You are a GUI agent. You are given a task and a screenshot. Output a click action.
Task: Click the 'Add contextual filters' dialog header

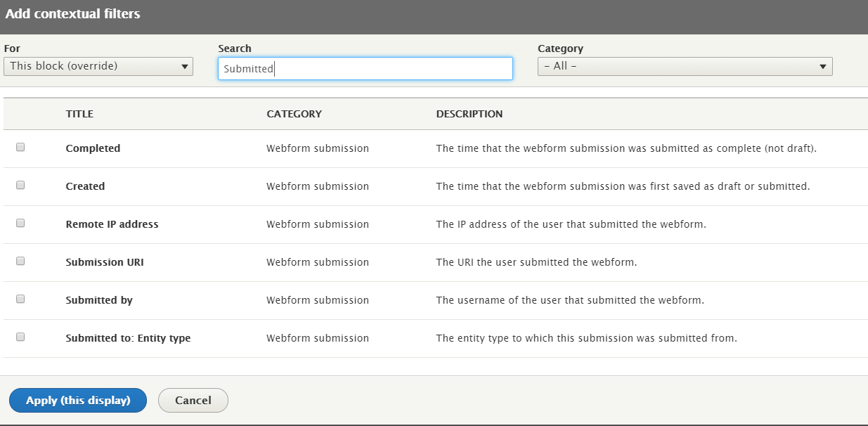72,13
